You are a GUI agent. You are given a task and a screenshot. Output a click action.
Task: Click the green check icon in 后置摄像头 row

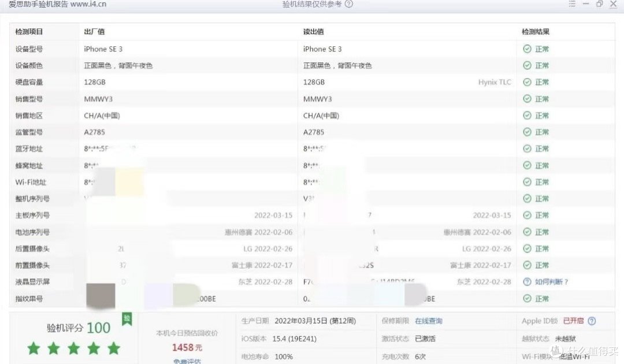(527, 248)
